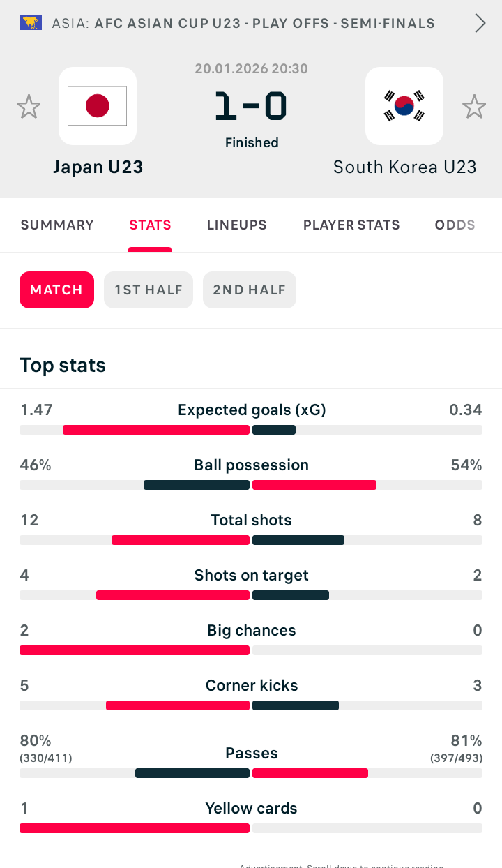Show 1st Half statistics
Screen dimensions: 502x868
click(x=149, y=290)
